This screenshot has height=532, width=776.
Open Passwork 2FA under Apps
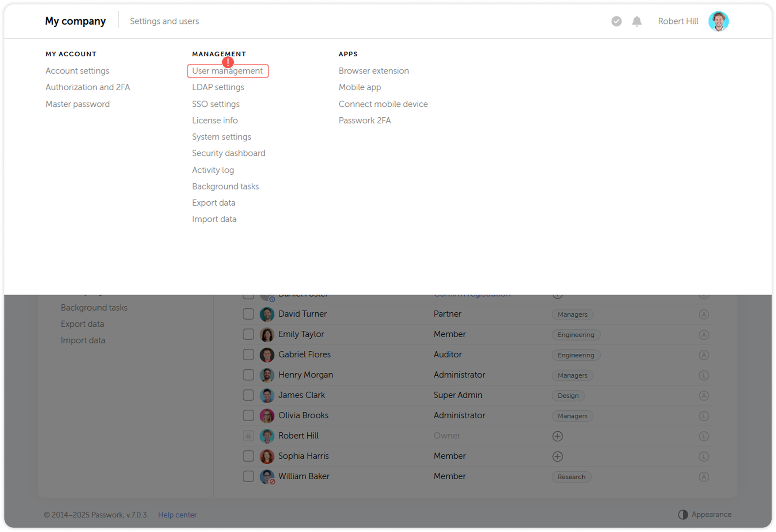click(x=365, y=121)
